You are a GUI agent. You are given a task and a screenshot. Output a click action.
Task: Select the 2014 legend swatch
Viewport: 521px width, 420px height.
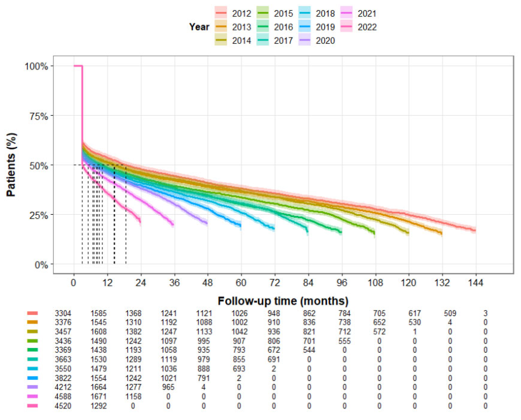(x=221, y=40)
